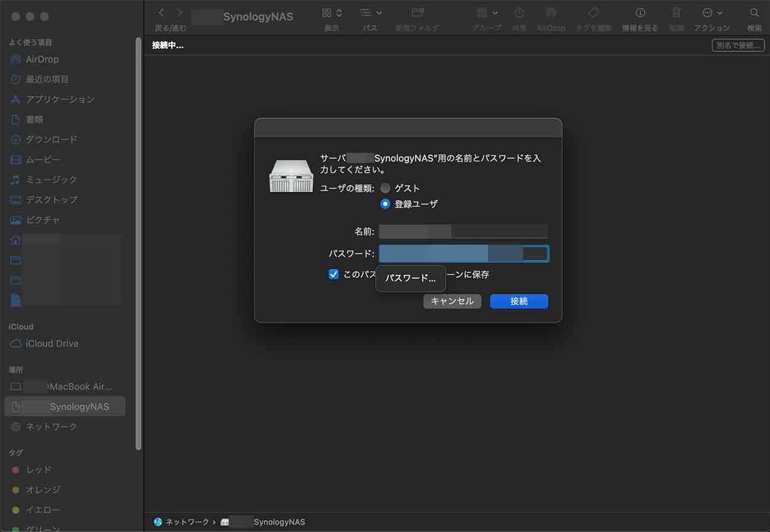Open the path (パス) dropdown
The width and height of the screenshot is (770, 532).
point(371,12)
